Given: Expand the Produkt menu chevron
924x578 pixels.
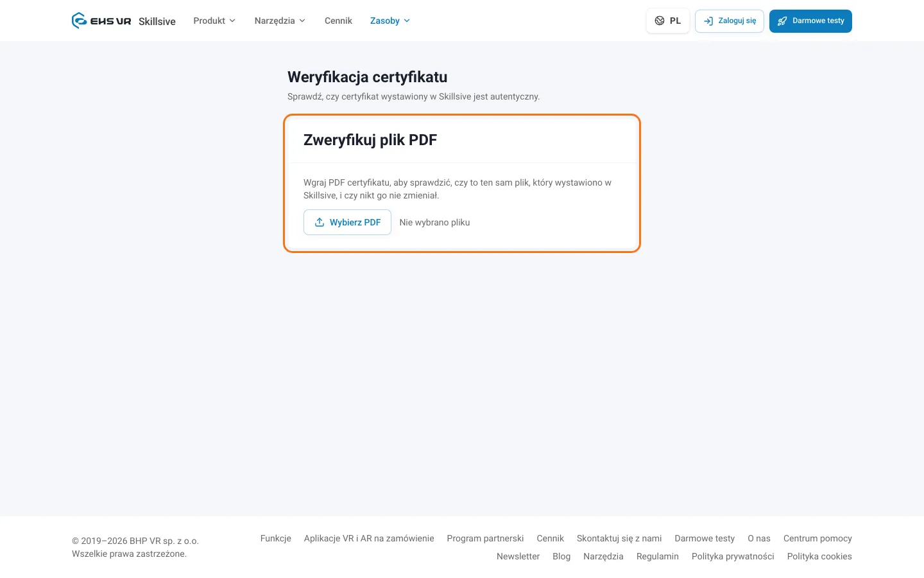Looking at the screenshot, I should tap(232, 21).
